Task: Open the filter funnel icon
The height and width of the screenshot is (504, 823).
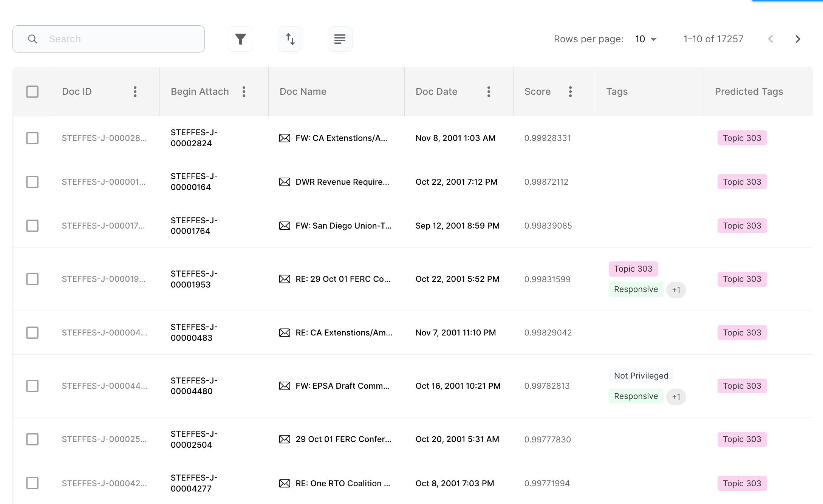Action: (240, 39)
